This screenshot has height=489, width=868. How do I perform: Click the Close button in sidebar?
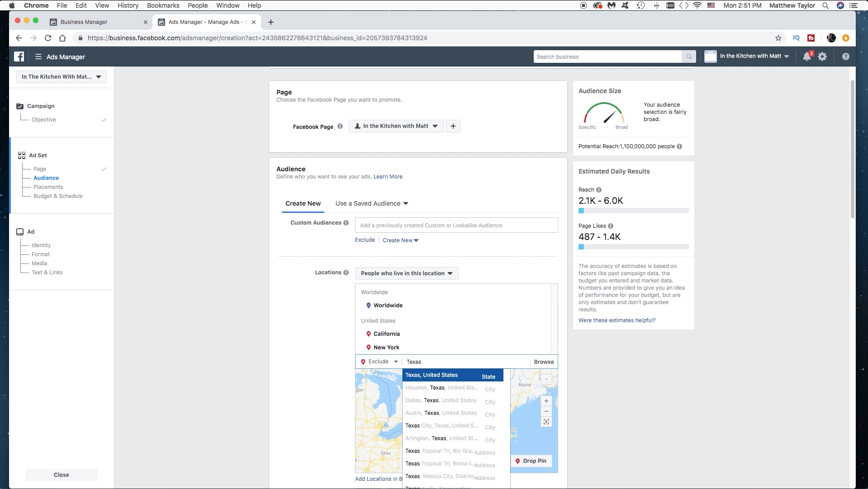62,475
